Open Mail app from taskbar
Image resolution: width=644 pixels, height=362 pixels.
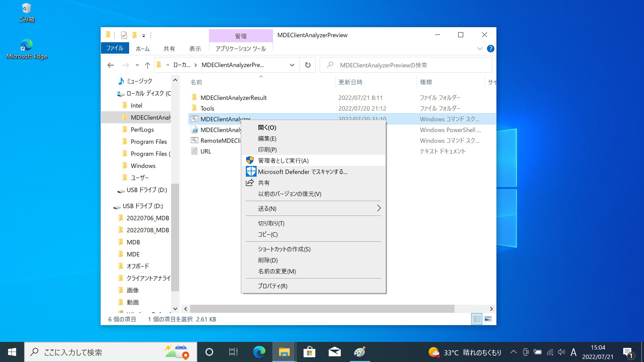pos(334,352)
